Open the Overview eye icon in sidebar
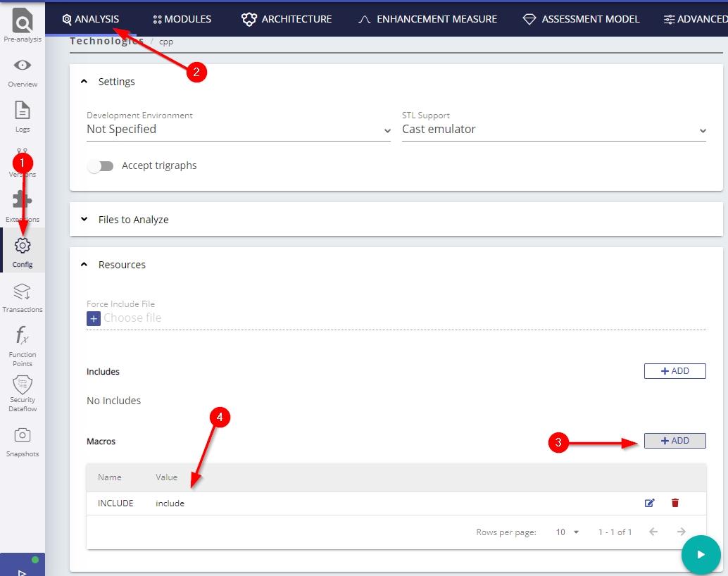Image resolution: width=728 pixels, height=576 pixels. (x=23, y=66)
